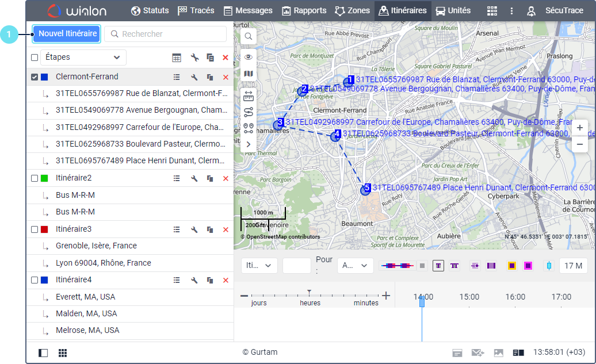Toggle the select-all routes checkbox

point(35,58)
